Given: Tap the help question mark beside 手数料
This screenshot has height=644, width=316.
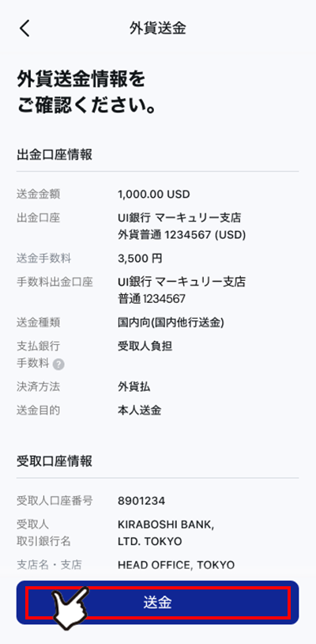Looking at the screenshot, I should 58,364.
